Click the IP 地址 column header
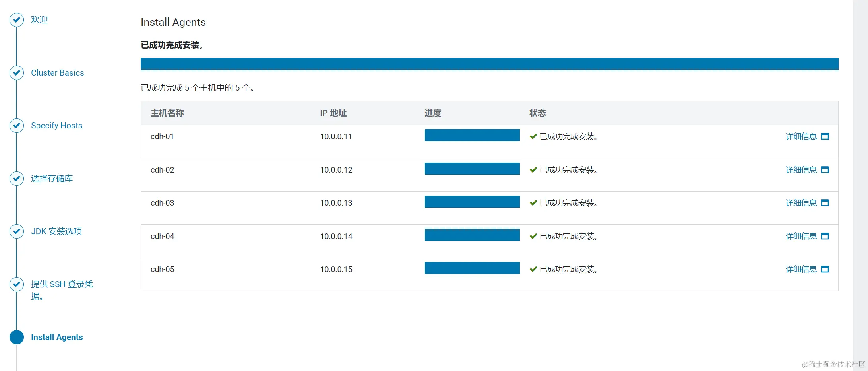The height and width of the screenshot is (371, 868). coord(333,113)
